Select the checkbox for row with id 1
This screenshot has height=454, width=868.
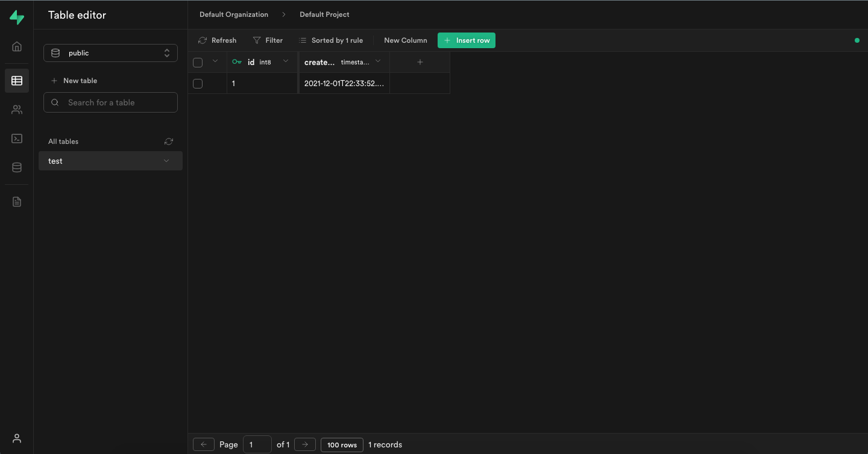point(198,84)
